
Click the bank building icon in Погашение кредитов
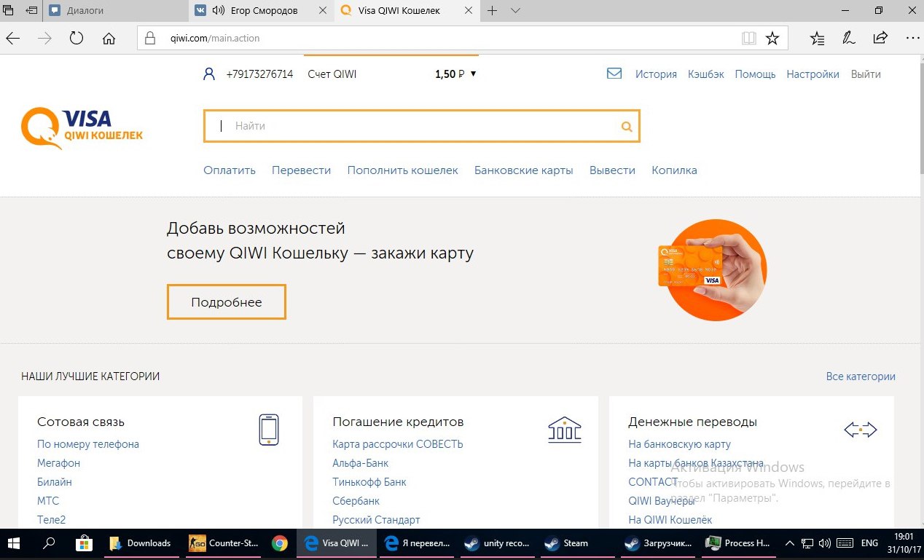pos(565,430)
